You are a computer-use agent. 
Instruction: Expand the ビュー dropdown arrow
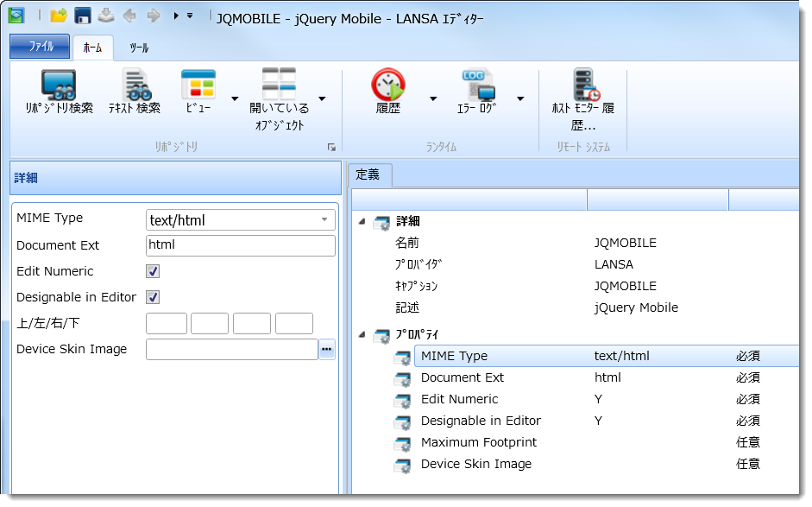pyautogui.click(x=235, y=98)
